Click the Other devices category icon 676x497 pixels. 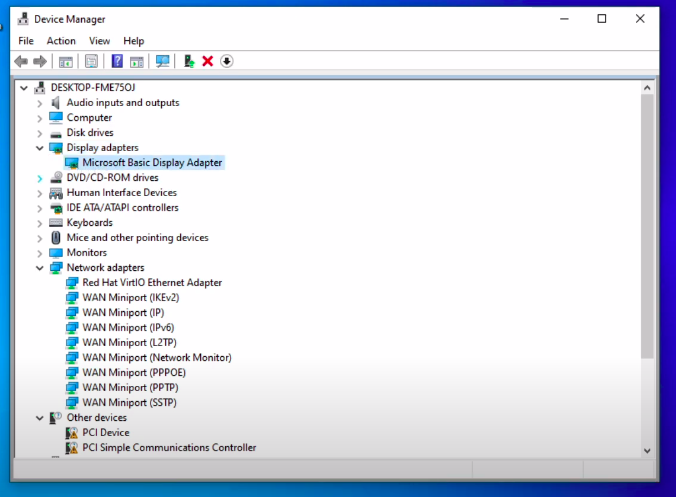point(56,417)
